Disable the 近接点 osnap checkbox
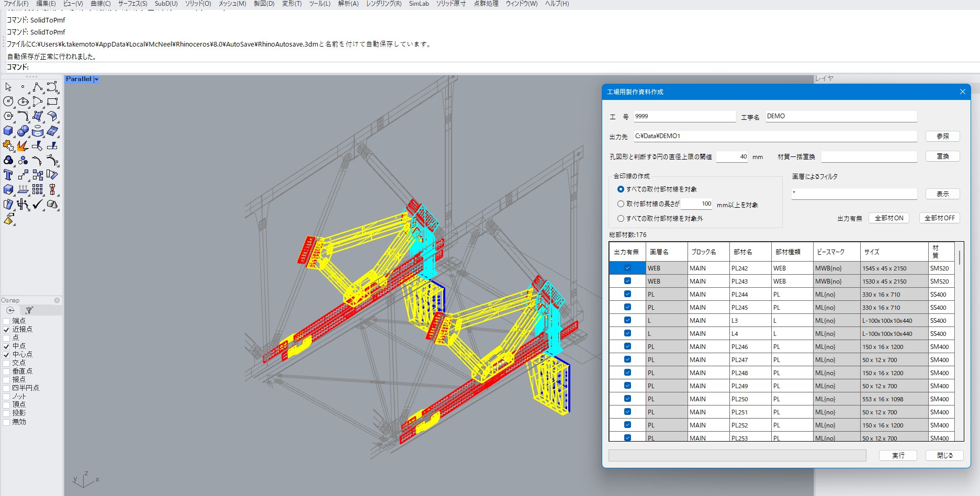This screenshot has height=496, width=980. [x=7, y=330]
